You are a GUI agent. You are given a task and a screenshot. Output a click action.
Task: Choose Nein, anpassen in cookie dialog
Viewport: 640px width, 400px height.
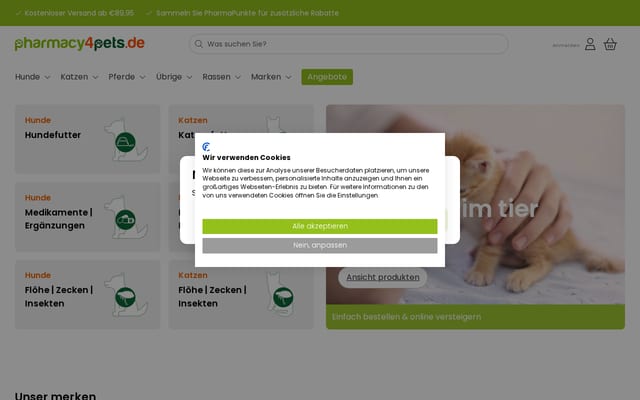(320, 245)
